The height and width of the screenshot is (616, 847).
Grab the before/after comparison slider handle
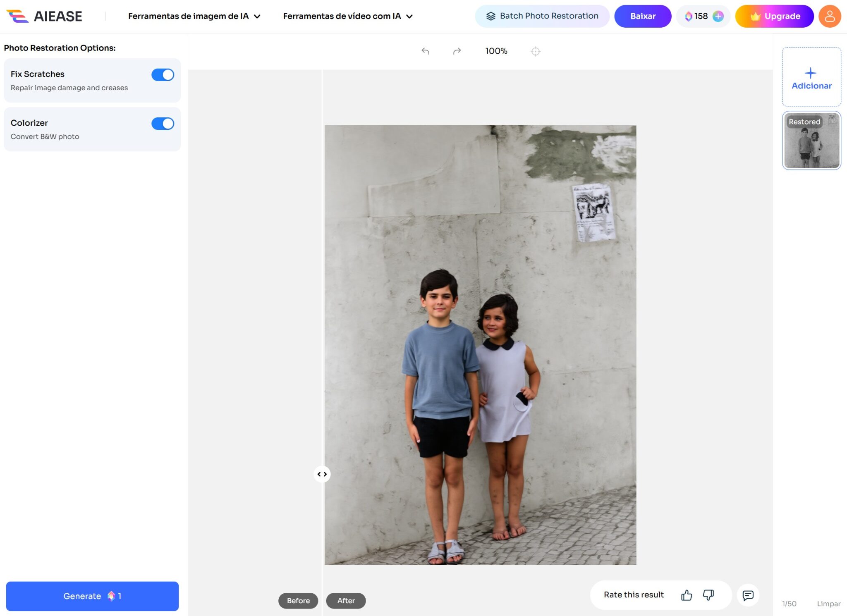click(322, 474)
